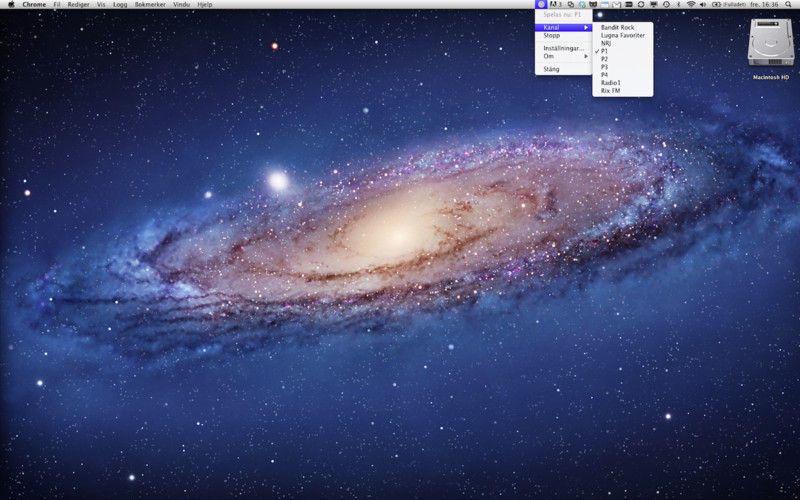This screenshot has height=500, width=800.
Task: Expand the Kanal submenu
Action: point(563,27)
